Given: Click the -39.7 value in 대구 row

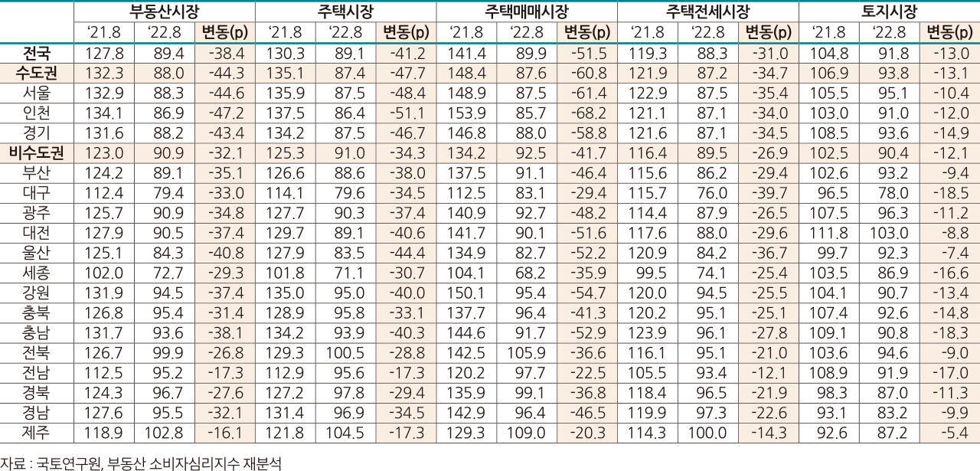Looking at the screenshot, I should pyautogui.click(x=771, y=193).
